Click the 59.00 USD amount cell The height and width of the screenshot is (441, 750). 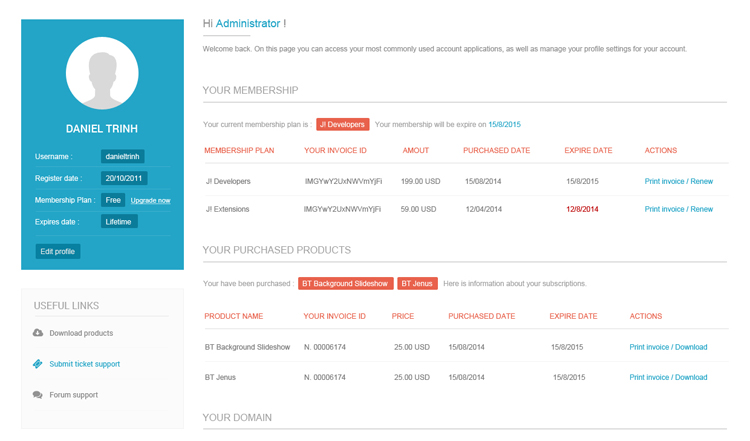419,209
